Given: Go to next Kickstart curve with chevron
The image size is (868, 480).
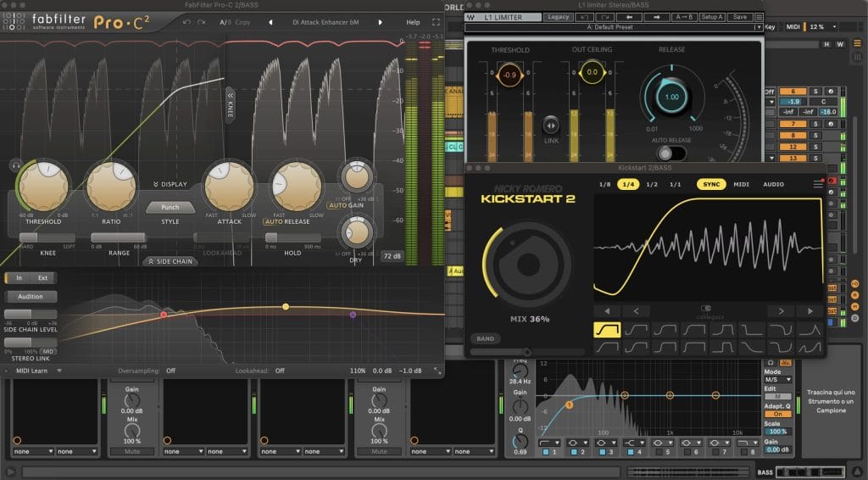Looking at the screenshot, I should point(781,311).
